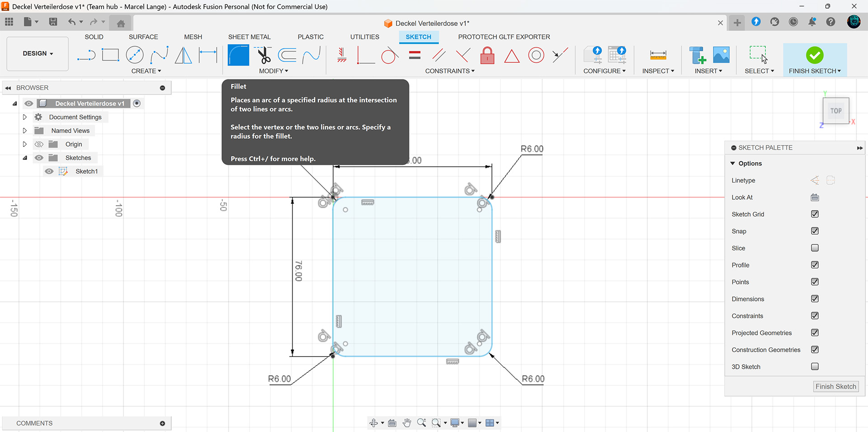Open the DESIGN workspace dropdown
The image size is (868, 432).
(x=38, y=53)
